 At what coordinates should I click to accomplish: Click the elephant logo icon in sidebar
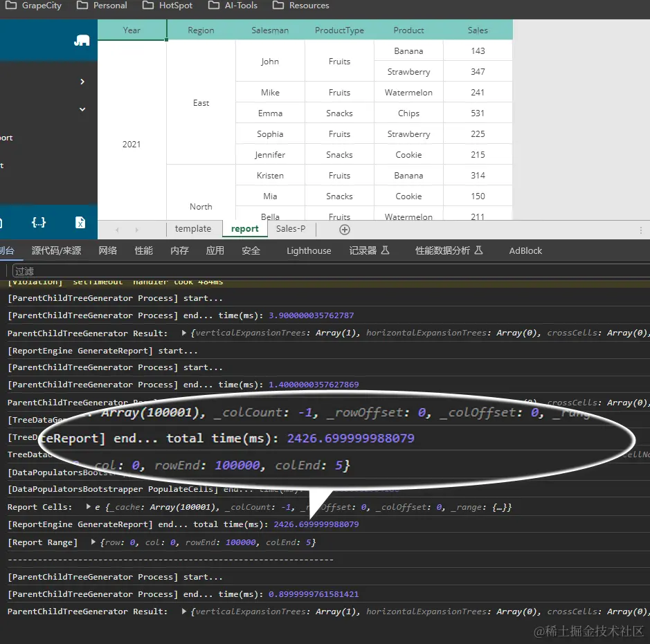coord(82,40)
